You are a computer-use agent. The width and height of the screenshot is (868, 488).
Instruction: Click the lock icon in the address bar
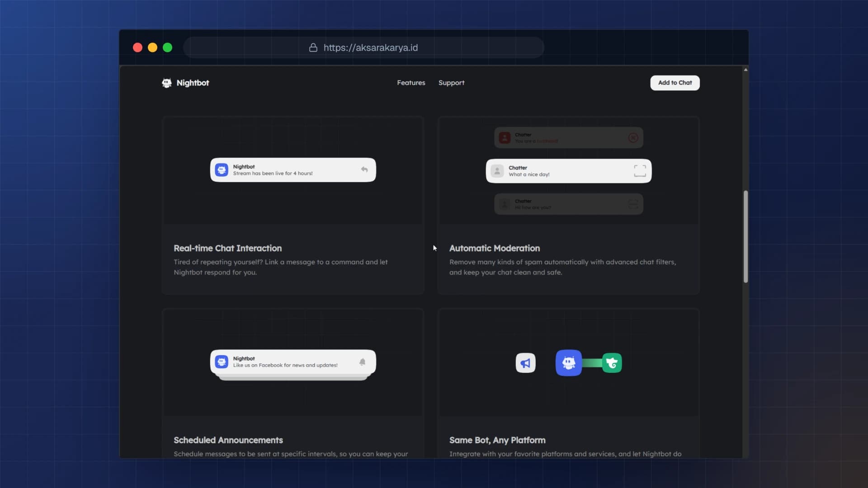point(313,47)
